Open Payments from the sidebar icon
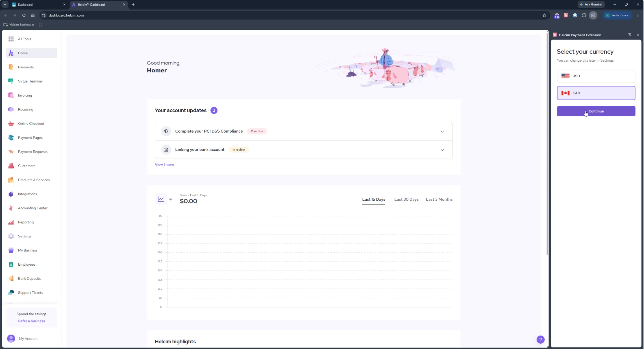This screenshot has height=349, width=644. (x=11, y=67)
